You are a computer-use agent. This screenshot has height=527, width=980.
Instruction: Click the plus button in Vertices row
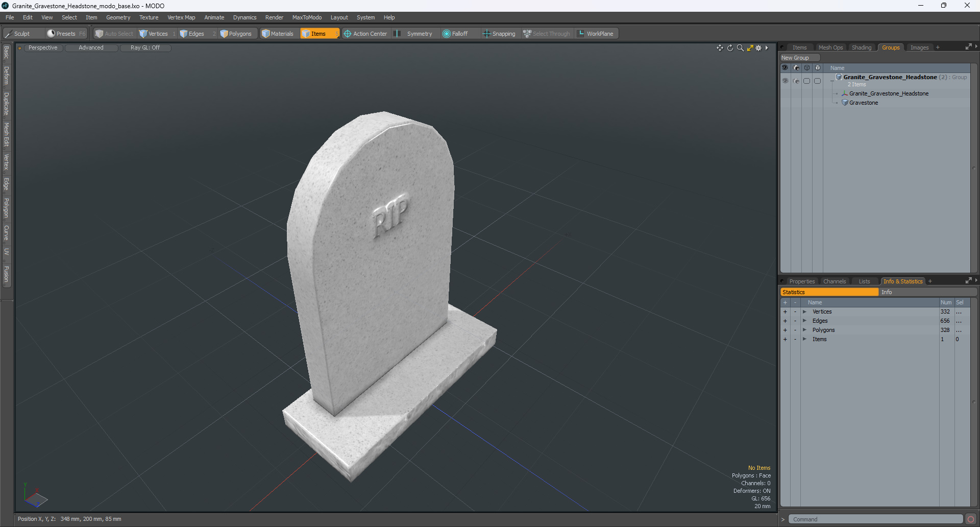tap(785, 312)
